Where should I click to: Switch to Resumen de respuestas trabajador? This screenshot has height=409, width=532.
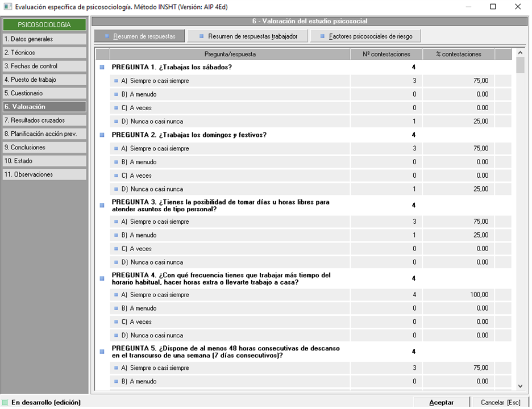click(x=248, y=36)
